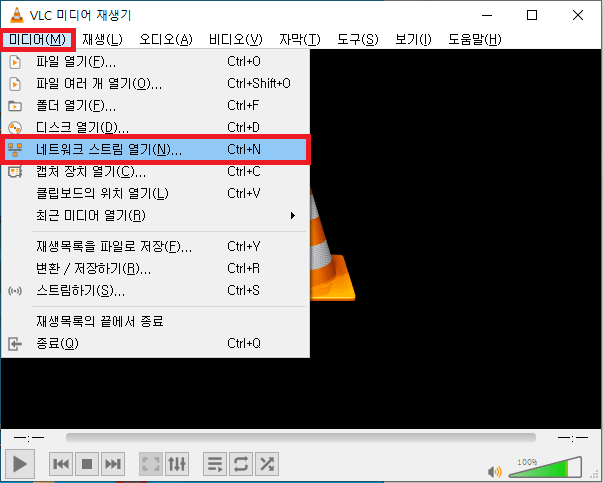Click the VLC cone title bar icon

(x=17, y=15)
